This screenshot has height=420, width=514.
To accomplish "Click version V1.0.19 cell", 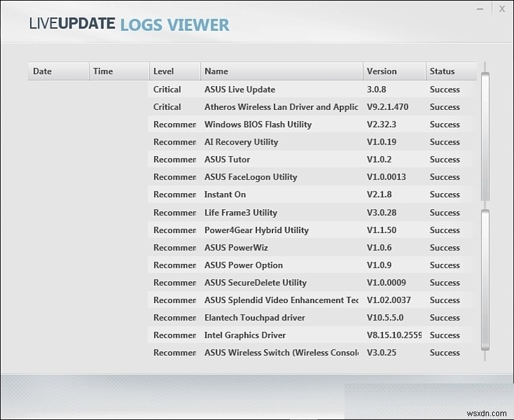I will pyautogui.click(x=381, y=142).
